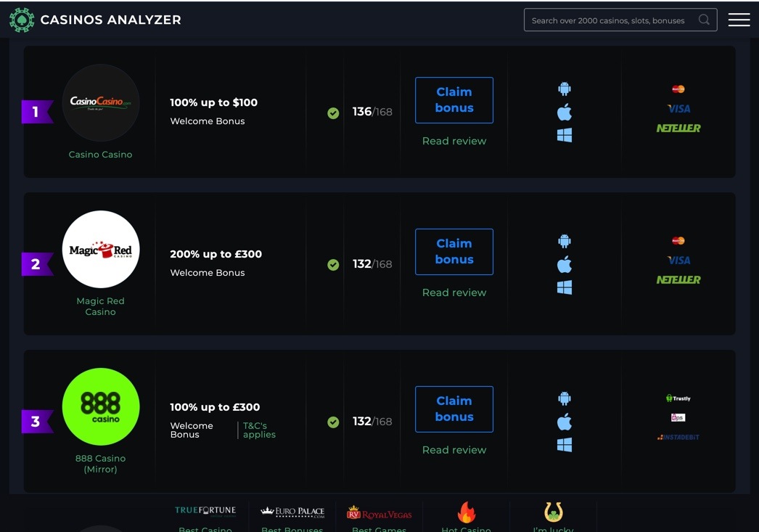759x532 pixels.
Task: Click Apple icon in 888 Casino row
Action: [x=565, y=422]
